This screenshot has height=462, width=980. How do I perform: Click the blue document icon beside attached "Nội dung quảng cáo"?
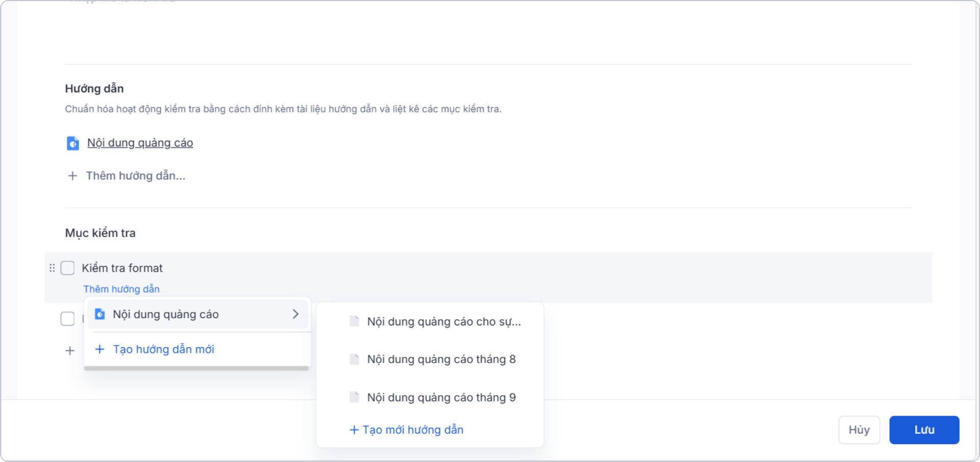pos(72,143)
